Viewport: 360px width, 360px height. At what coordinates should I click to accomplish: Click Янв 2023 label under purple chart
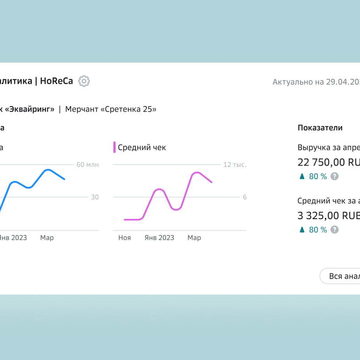point(159,238)
